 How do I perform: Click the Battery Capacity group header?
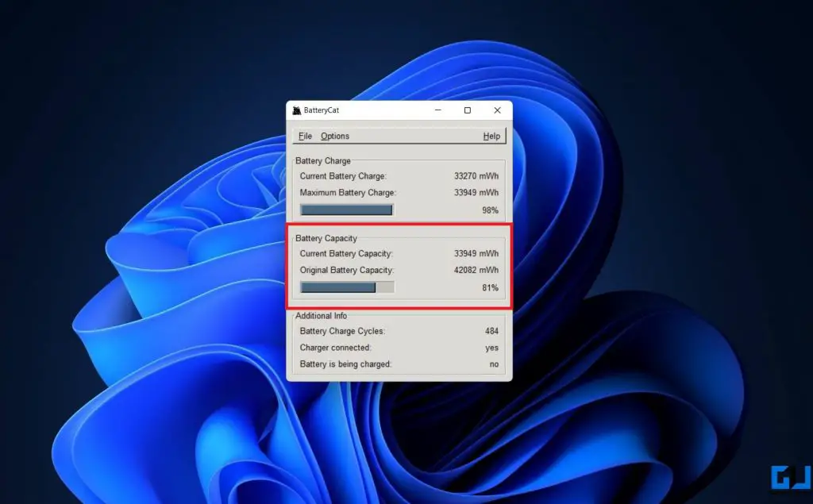(x=325, y=238)
